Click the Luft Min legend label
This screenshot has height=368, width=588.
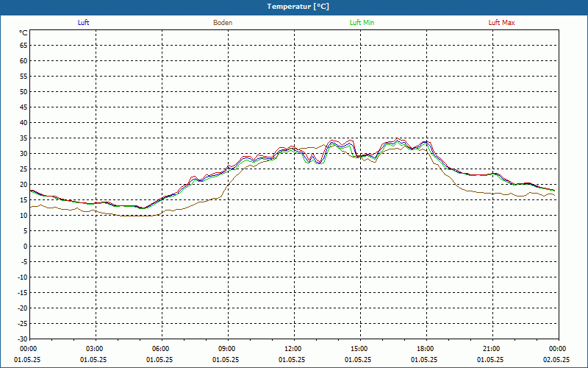tap(362, 23)
